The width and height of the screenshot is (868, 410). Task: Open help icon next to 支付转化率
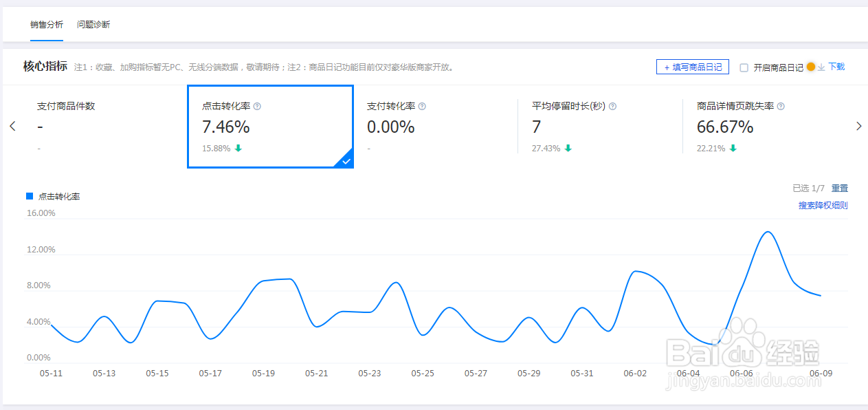point(422,107)
